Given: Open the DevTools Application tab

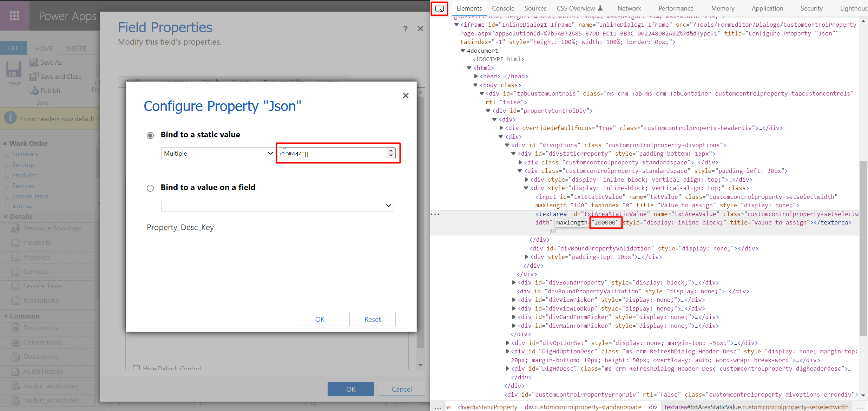Looking at the screenshot, I should click(767, 8).
